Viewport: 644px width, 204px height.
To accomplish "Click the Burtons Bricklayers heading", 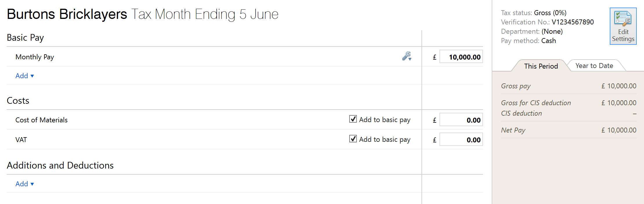I will point(66,14).
